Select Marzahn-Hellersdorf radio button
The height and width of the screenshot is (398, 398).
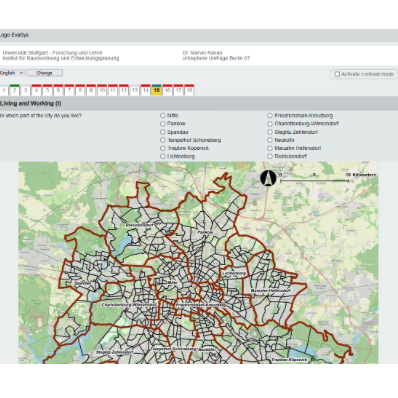tap(270, 148)
